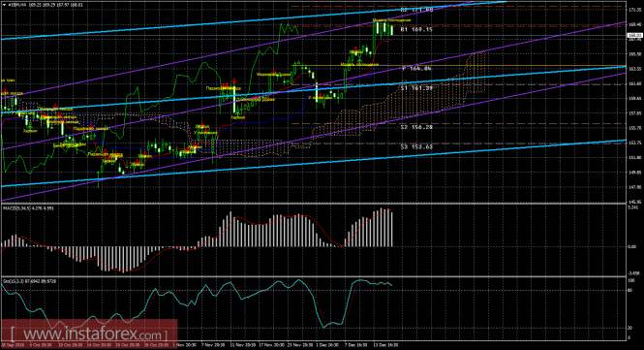Viewport: 644px width, 350px height.
Task: Click the red arrow marker near 7 Dec candles
Action: coord(355,49)
